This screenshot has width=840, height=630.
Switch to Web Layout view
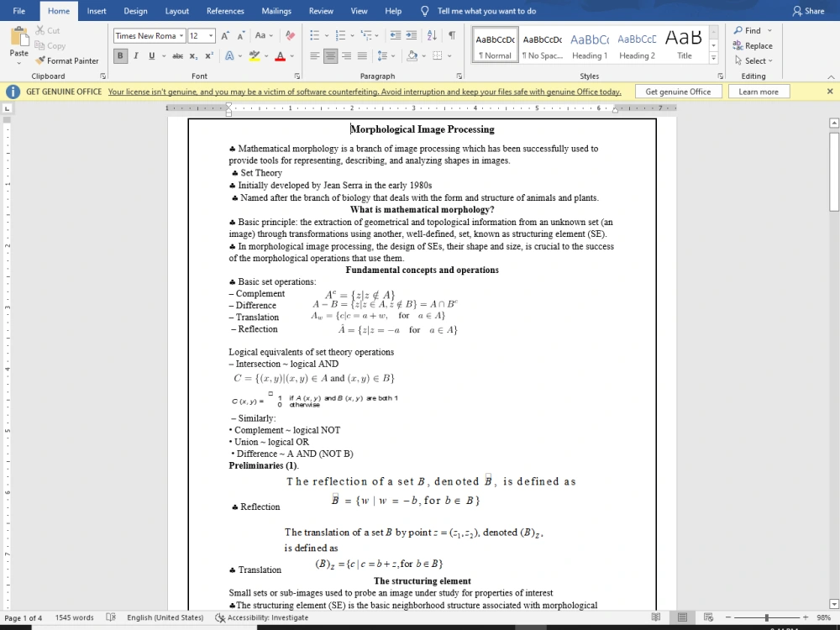(x=708, y=617)
